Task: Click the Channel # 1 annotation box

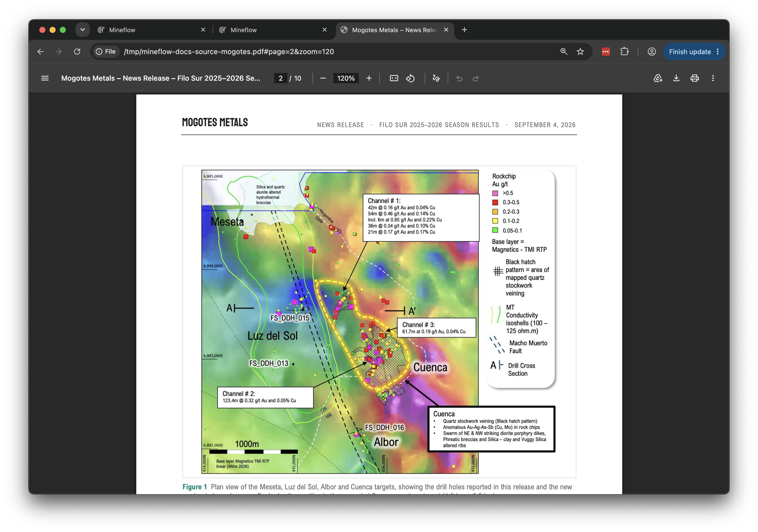Action: (421, 217)
